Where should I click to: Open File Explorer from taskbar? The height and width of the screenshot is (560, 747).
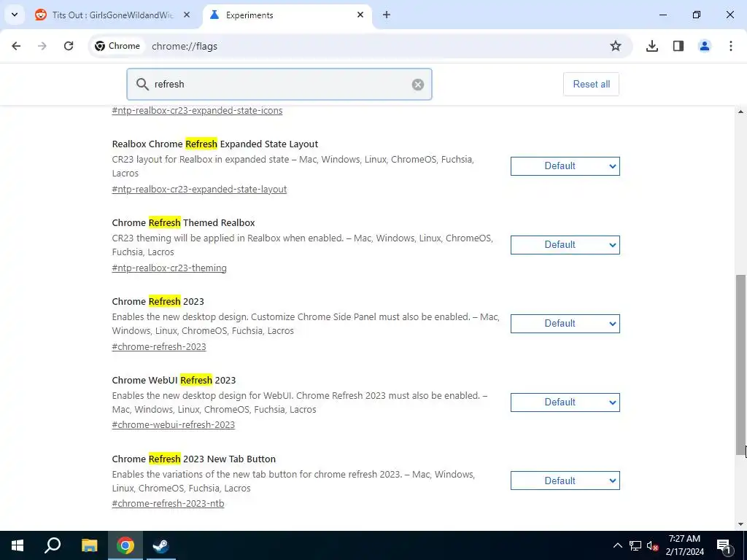(89, 545)
